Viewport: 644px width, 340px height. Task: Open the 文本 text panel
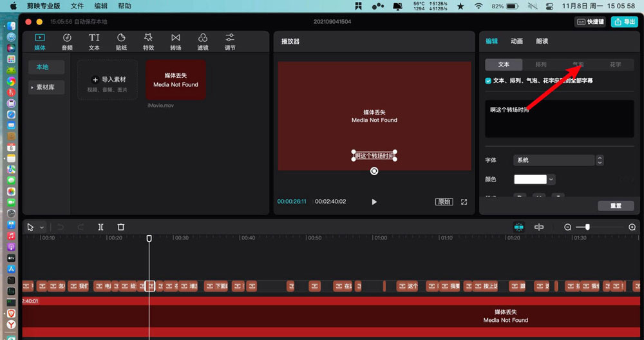tap(94, 42)
